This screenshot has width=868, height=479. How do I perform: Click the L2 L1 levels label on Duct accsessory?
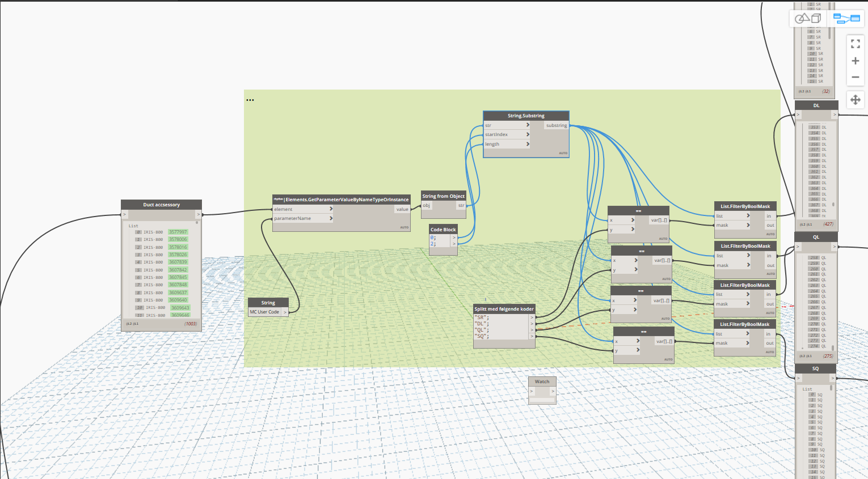[x=132, y=324]
